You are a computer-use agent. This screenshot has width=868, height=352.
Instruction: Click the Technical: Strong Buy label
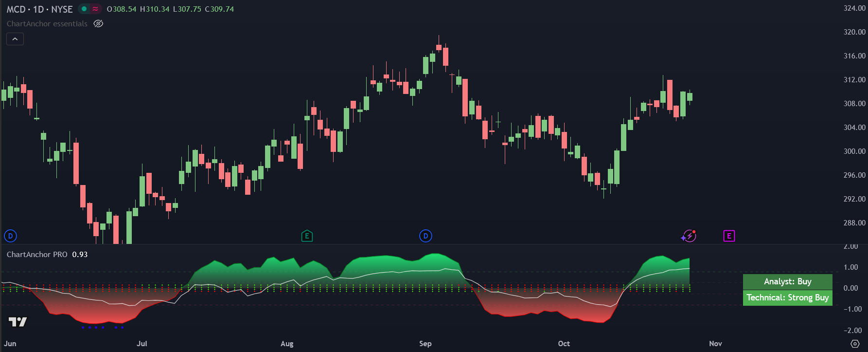(x=787, y=297)
